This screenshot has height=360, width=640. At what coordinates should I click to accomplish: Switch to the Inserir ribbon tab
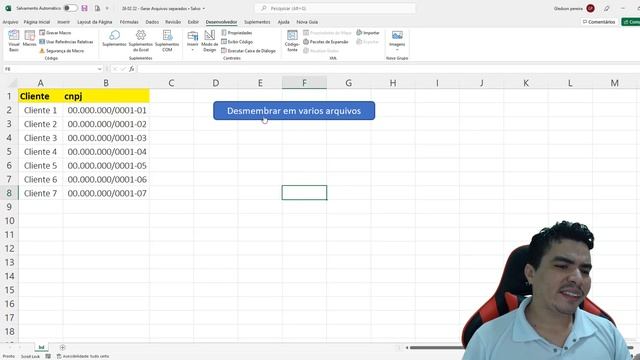coord(63,22)
